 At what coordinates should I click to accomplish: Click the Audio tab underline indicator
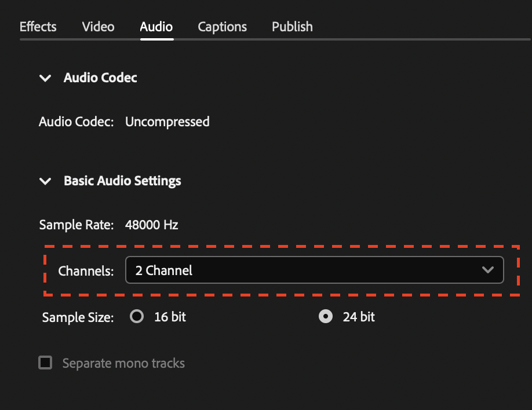point(156,38)
